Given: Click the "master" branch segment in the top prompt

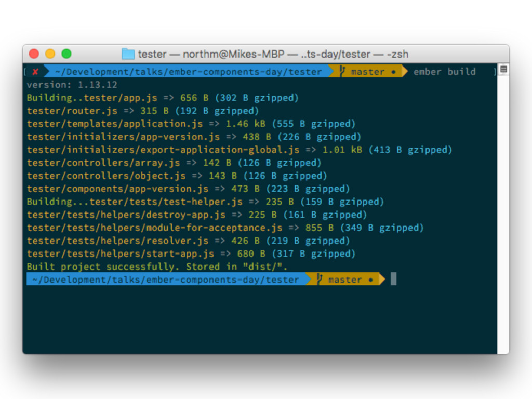Looking at the screenshot, I should click(x=368, y=72).
